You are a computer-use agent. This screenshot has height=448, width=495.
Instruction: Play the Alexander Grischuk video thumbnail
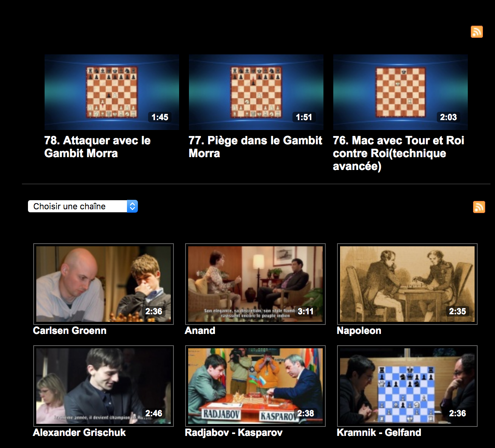pos(104,386)
